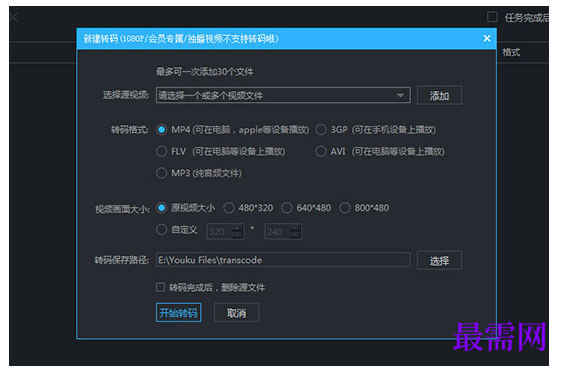Screen dimensions: 565x368
Task: Select MP4 transcode format
Action: pos(161,129)
